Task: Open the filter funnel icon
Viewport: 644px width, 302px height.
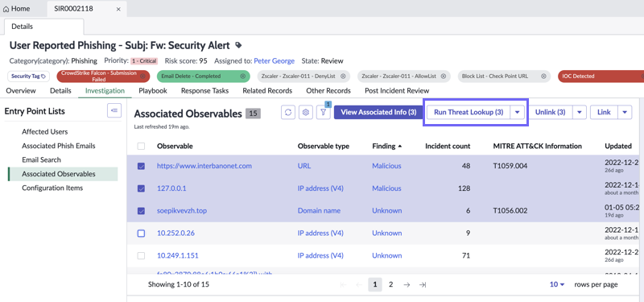Action: pyautogui.click(x=324, y=112)
